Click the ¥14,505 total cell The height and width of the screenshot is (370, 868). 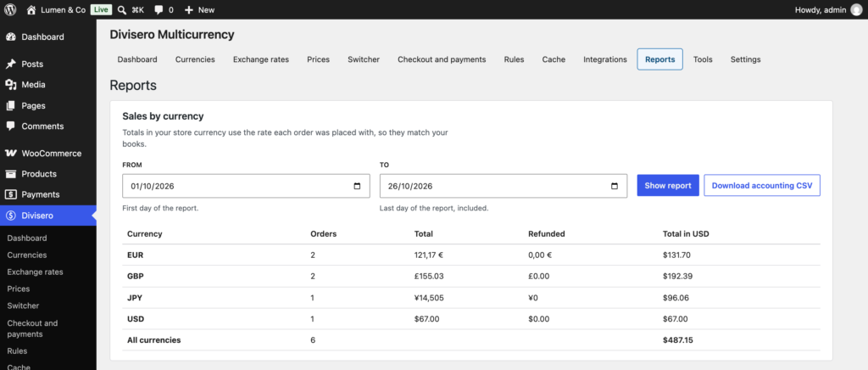pyautogui.click(x=429, y=297)
